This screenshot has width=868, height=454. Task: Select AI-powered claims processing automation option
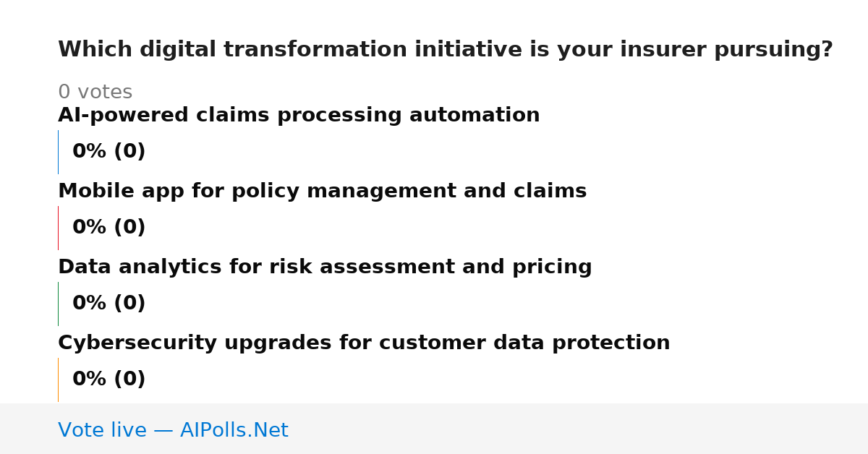pyautogui.click(x=299, y=116)
